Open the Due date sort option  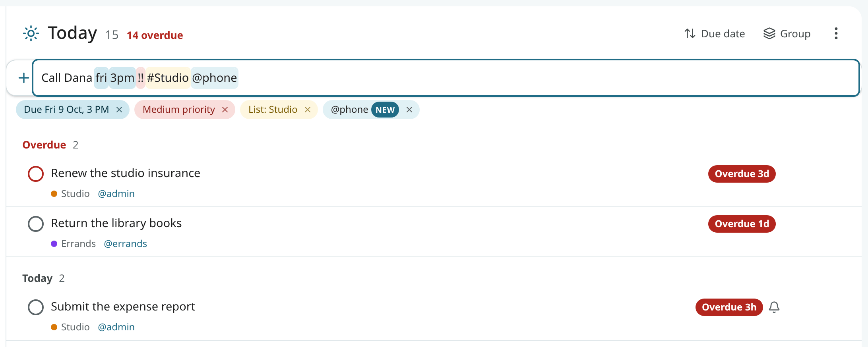[x=715, y=34]
